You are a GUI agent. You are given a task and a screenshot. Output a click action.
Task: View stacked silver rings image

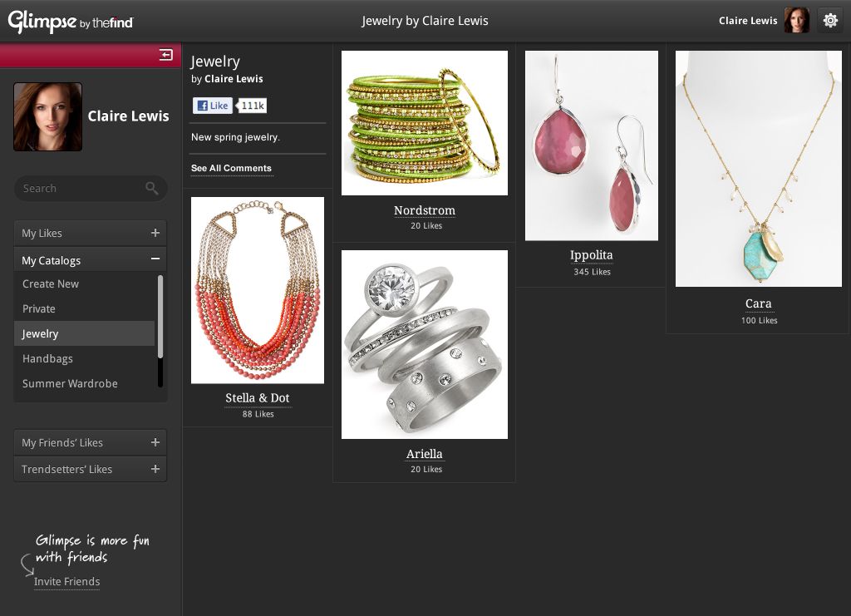425,345
